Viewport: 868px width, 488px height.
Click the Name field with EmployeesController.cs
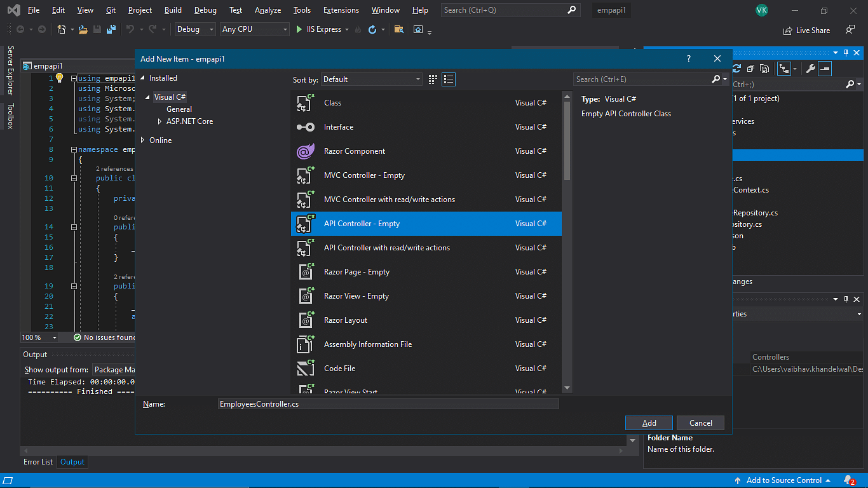388,404
